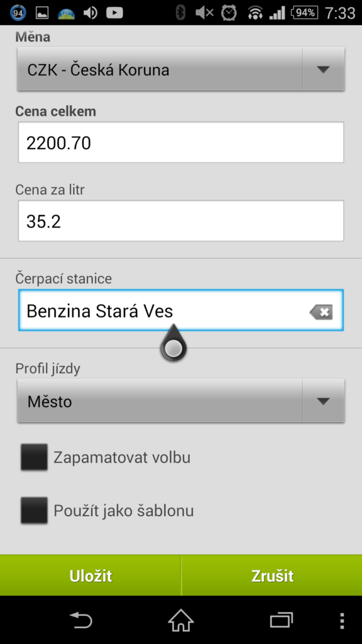Check the Použít jako šablonu box
This screenshot has height=644, width=362.
tap(34, 510)
